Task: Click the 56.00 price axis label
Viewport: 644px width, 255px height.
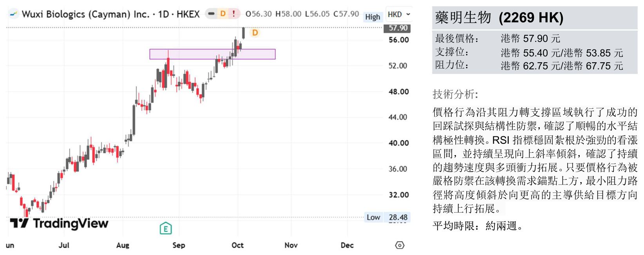Action: 399,40
